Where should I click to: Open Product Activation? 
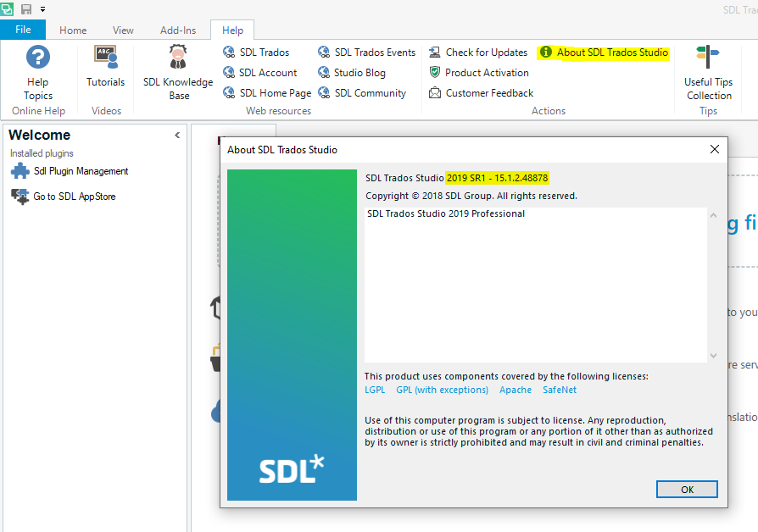point(479,73)
